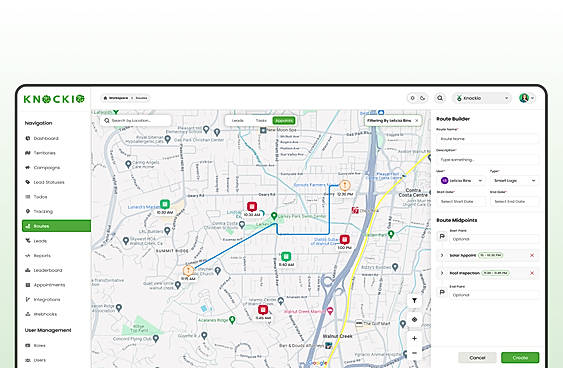Screen dimensions: 563x368
Task: Open the User dropdown showing Leticia
Action: (x=461, y=181)
